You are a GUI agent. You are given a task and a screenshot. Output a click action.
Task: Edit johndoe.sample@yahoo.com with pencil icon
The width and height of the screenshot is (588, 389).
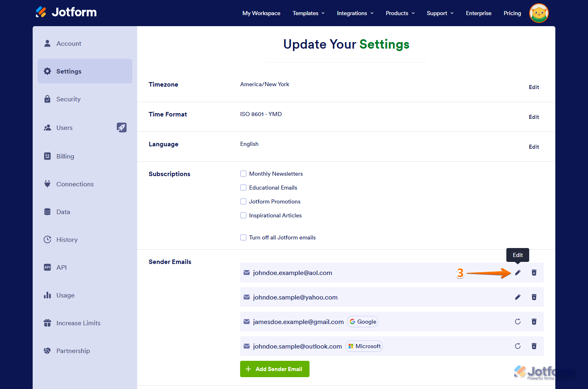point(518,297)
